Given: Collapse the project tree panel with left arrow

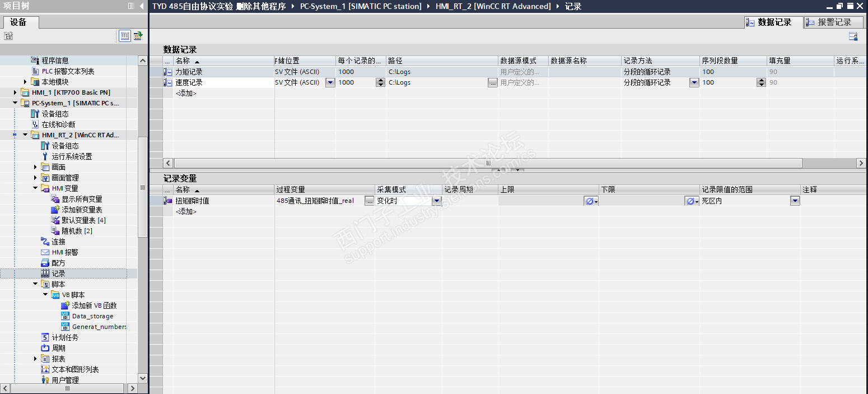Looking at the screenshot, I should (x=142, y=6).
